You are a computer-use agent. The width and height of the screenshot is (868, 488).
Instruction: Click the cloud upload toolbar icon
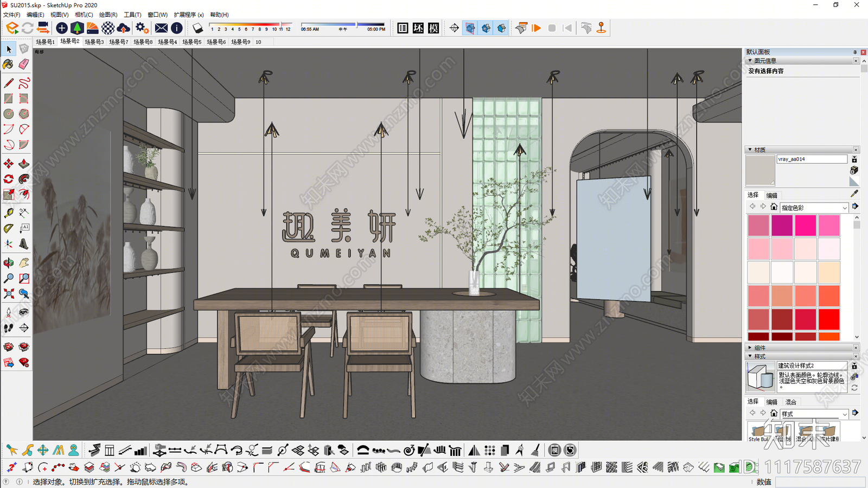coord(124,28)
